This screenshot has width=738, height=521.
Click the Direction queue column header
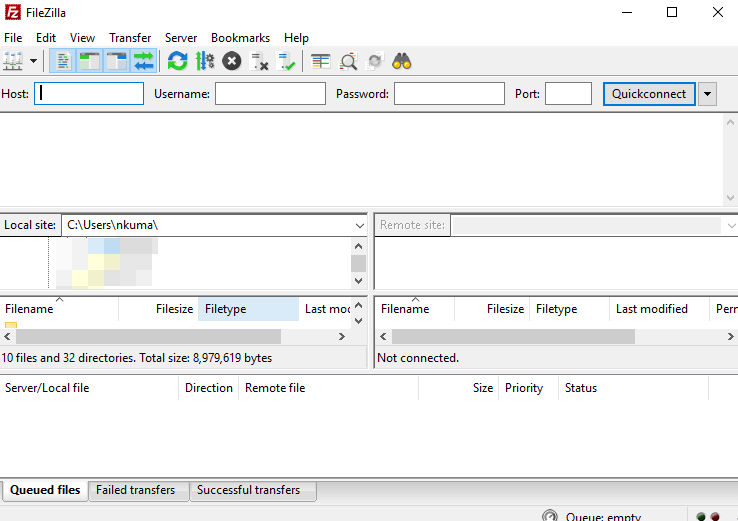209,388
